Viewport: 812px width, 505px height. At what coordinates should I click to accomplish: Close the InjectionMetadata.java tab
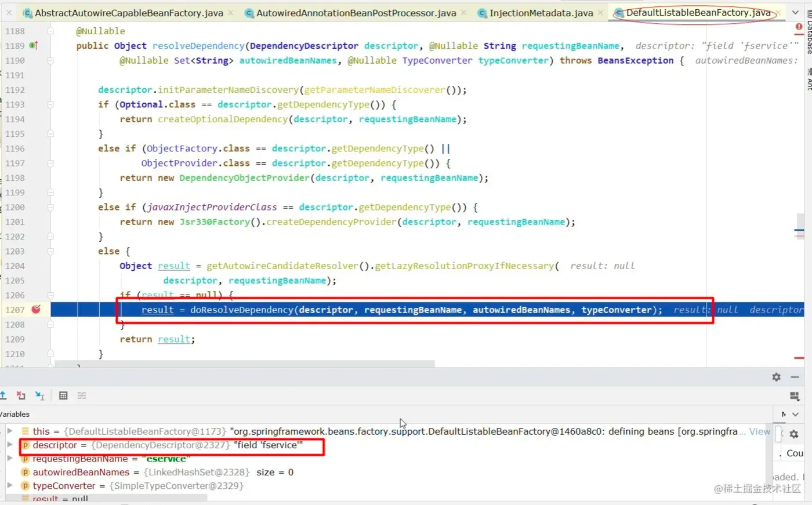pyautogui.click(x=600, y=12)
